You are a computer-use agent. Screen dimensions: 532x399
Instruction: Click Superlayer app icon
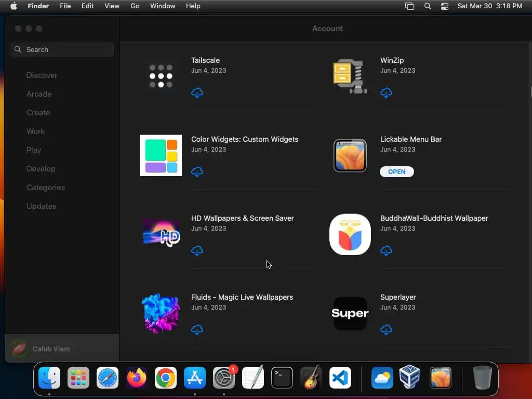coord(350,313)
